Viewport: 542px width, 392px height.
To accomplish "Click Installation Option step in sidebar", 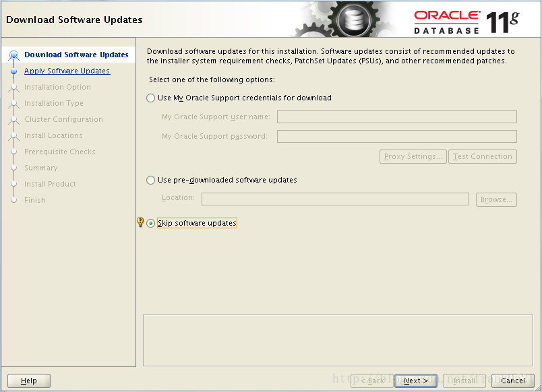I will pos(57,87).
